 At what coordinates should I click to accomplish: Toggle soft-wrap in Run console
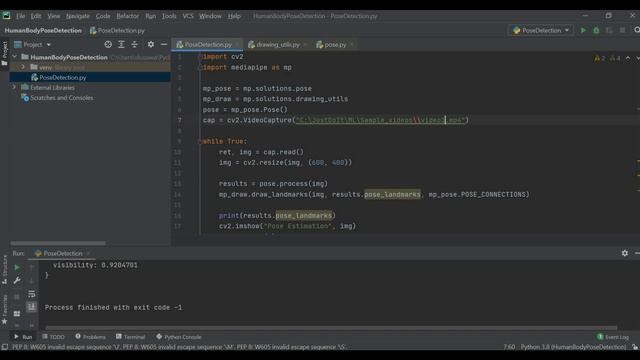click(31, 294)
